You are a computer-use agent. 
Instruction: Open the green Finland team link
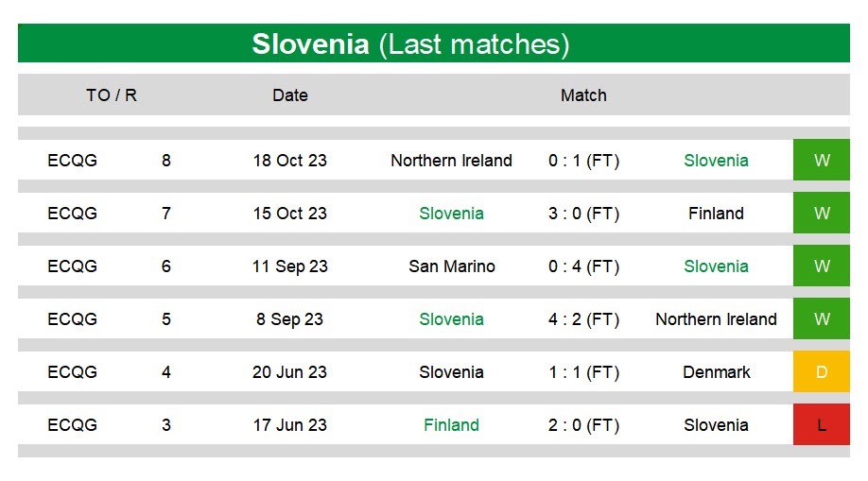click(x=451, y=425)
